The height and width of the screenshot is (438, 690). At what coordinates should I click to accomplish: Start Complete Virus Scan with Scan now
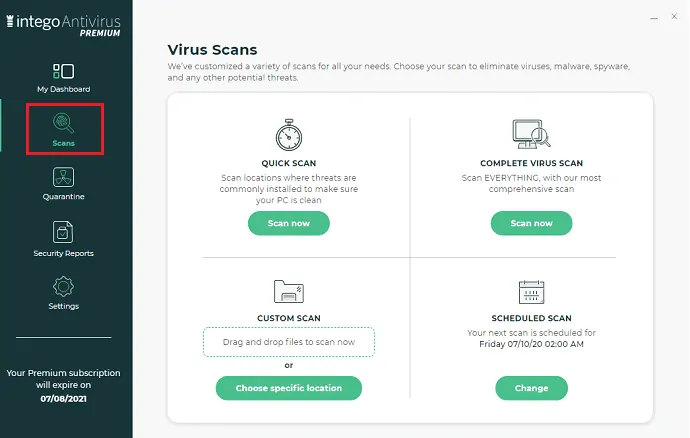532,223
